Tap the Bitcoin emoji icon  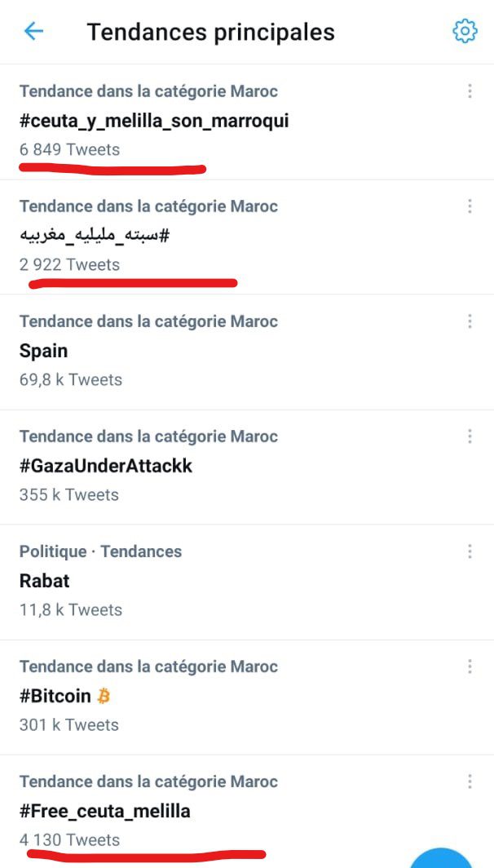point(104,696)
